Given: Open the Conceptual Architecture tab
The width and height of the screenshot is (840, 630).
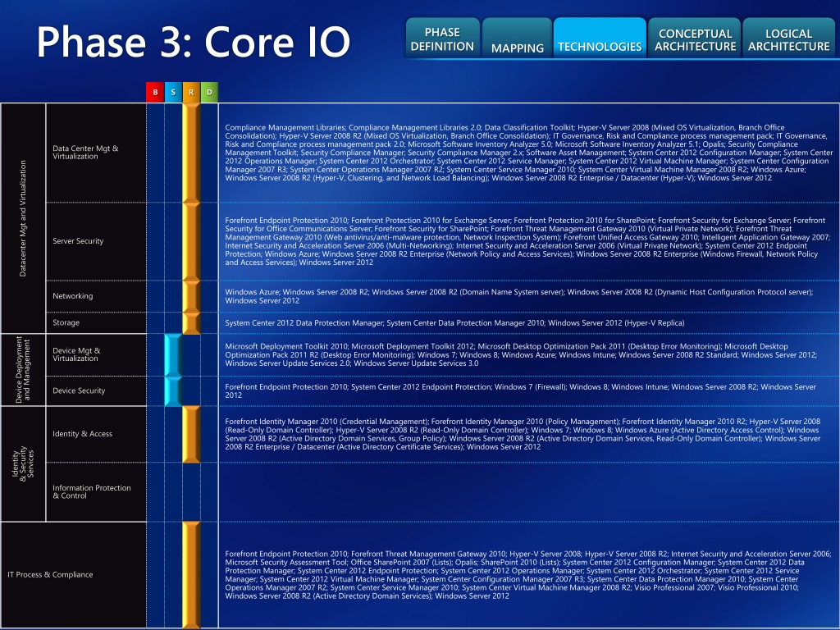Looking at the screenshot, I should coord(695,39).
